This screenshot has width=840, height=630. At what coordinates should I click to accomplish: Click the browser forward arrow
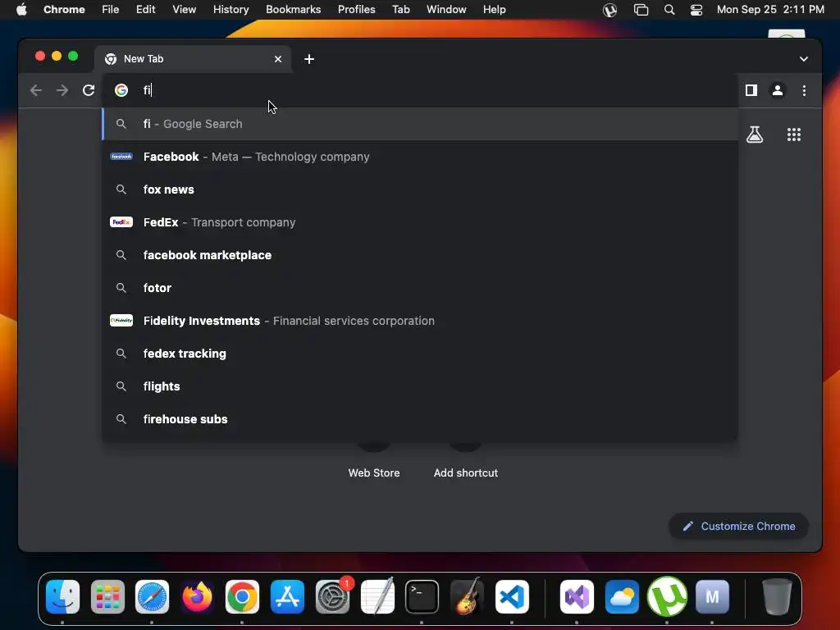(62, 90)
